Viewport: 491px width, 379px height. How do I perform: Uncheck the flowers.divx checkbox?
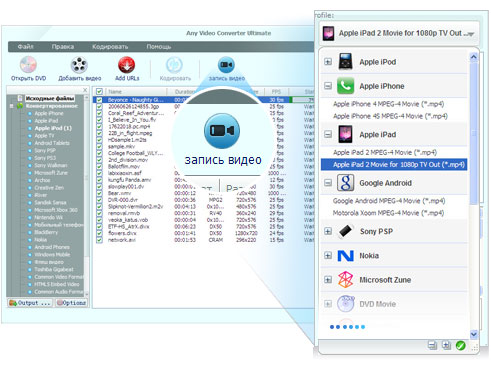pyautogui.click(x=99, y=233)
